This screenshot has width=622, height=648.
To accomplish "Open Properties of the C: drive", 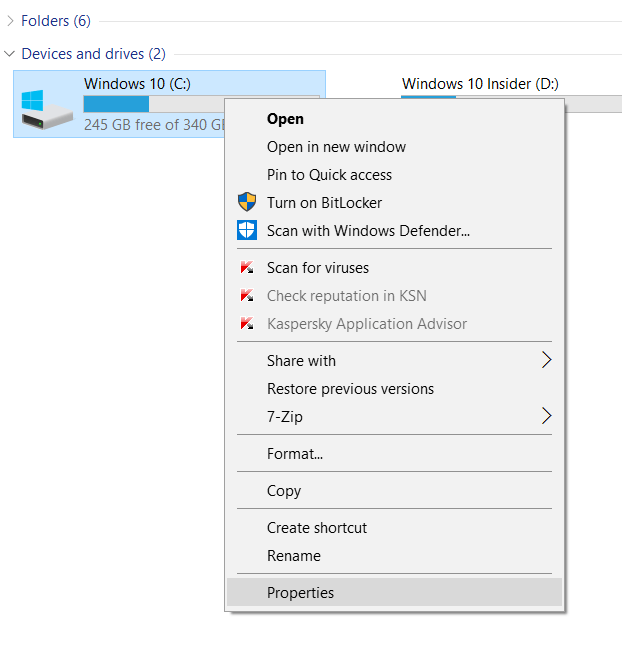I will [x=395, y=593].
